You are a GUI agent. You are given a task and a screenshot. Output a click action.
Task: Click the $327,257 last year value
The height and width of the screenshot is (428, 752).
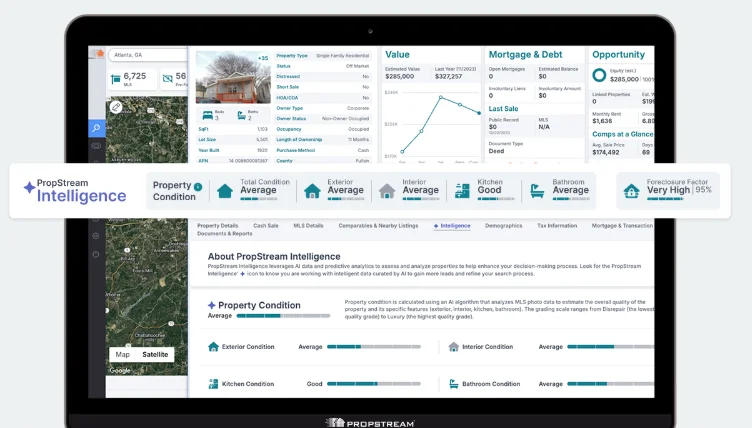pyautogui.click(x=448, y=76)
